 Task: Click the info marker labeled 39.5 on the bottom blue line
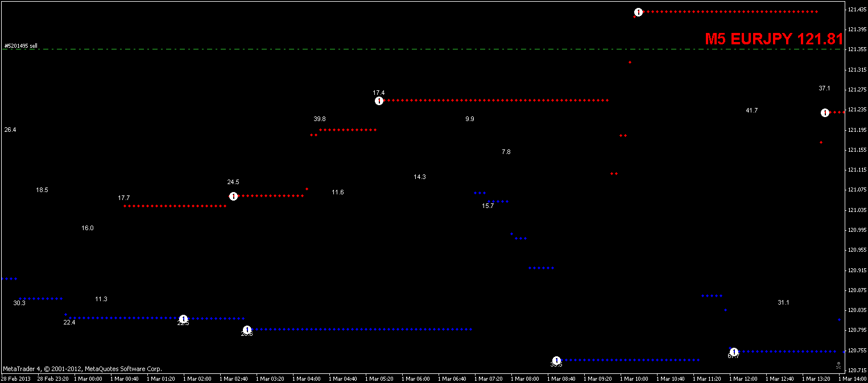(557, 360)
